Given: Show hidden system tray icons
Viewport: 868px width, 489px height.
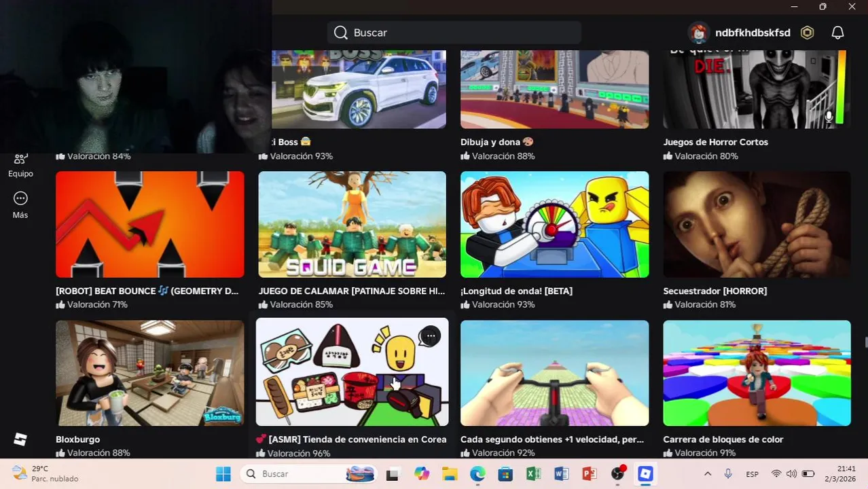Looking at the screenshot, I should coord(708,473).
